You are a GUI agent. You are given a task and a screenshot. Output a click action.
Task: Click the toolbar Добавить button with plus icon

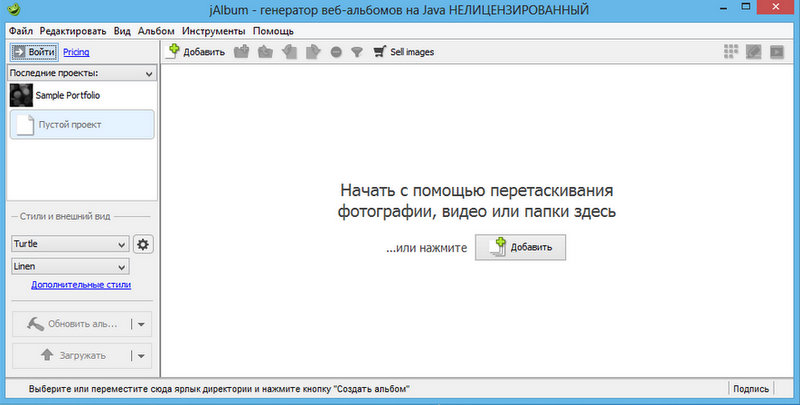197,52
